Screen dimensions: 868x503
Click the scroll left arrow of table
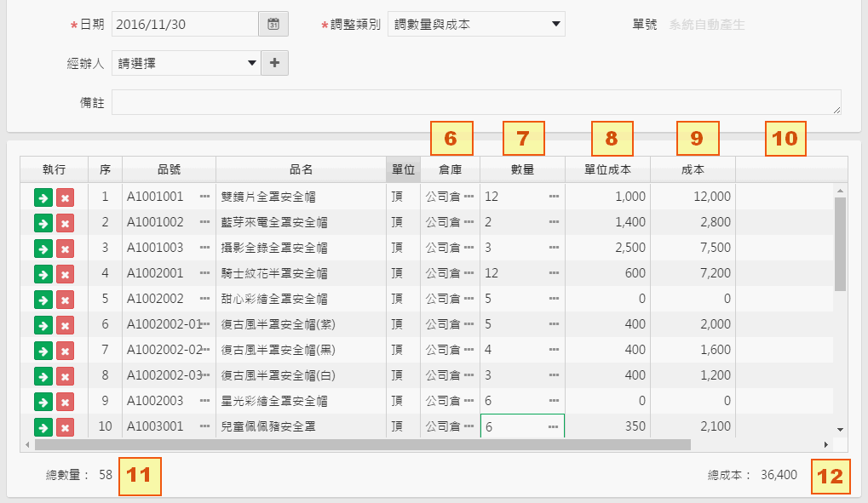(x=27, y=445)
